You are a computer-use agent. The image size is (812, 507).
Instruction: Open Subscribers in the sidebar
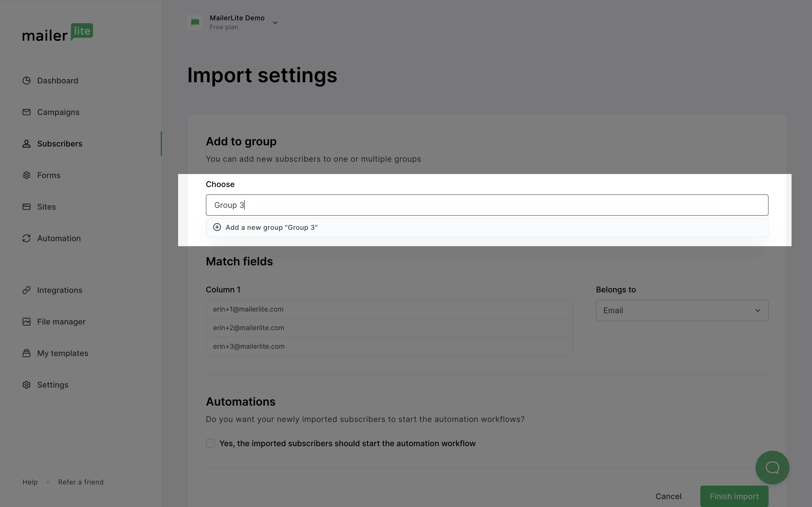tap(59, 144)
